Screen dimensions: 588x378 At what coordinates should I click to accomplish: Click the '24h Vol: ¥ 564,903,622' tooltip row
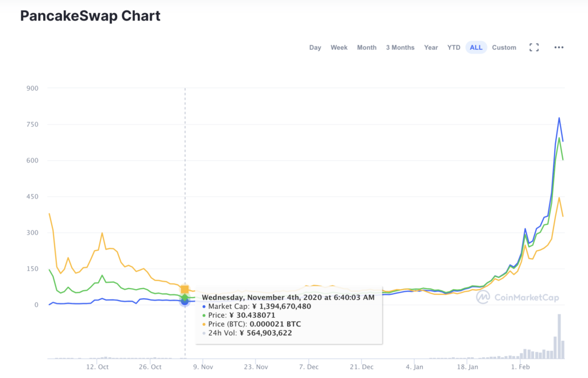pos(247,333)
